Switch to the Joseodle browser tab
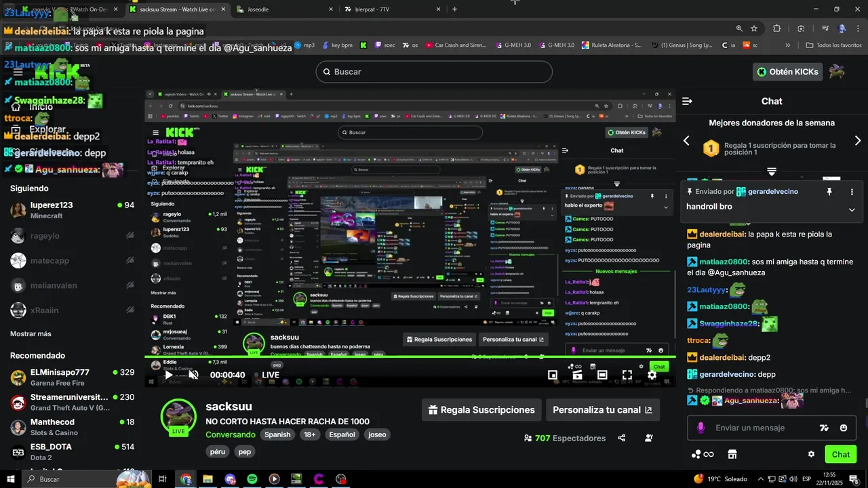868x488 pixels. tap(283, 9)
